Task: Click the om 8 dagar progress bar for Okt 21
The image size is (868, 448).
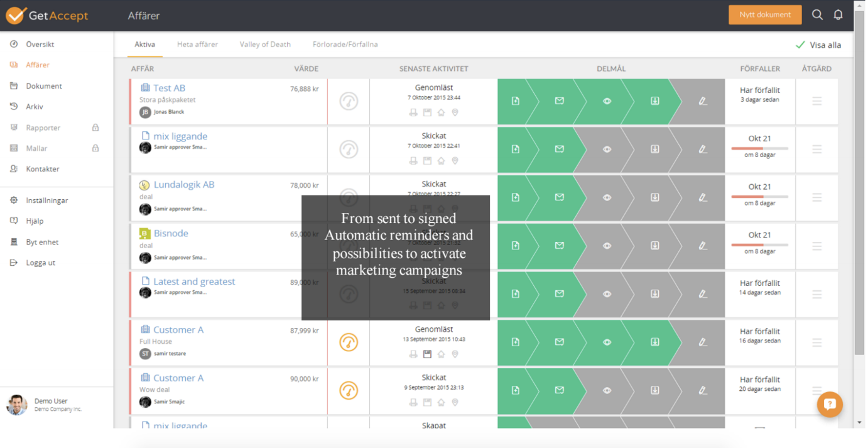Action: [760, 148]
